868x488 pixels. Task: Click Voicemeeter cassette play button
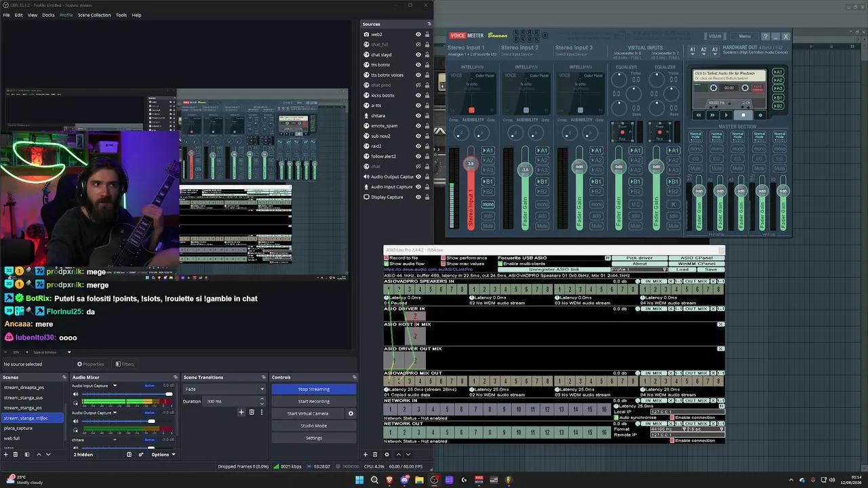pos(727,115)
